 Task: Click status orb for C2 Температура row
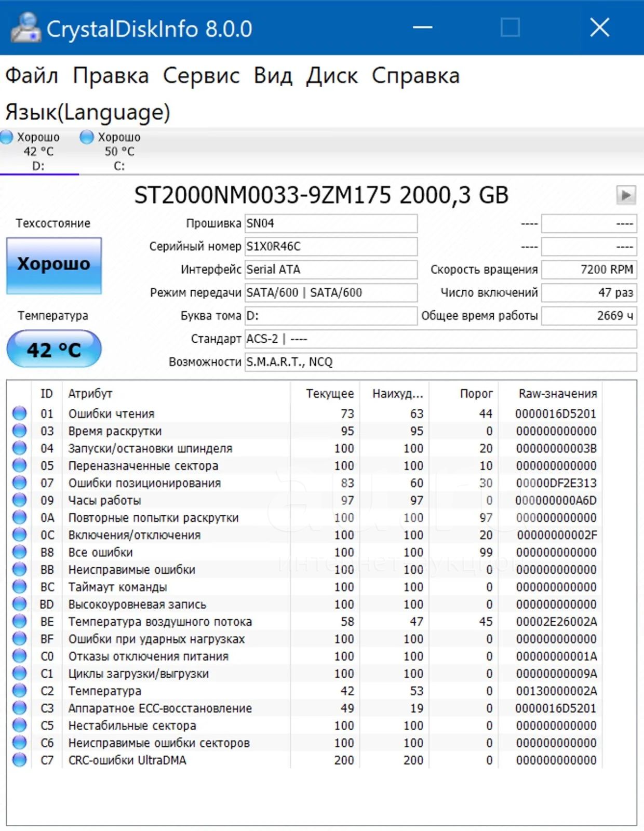(20, 690)
